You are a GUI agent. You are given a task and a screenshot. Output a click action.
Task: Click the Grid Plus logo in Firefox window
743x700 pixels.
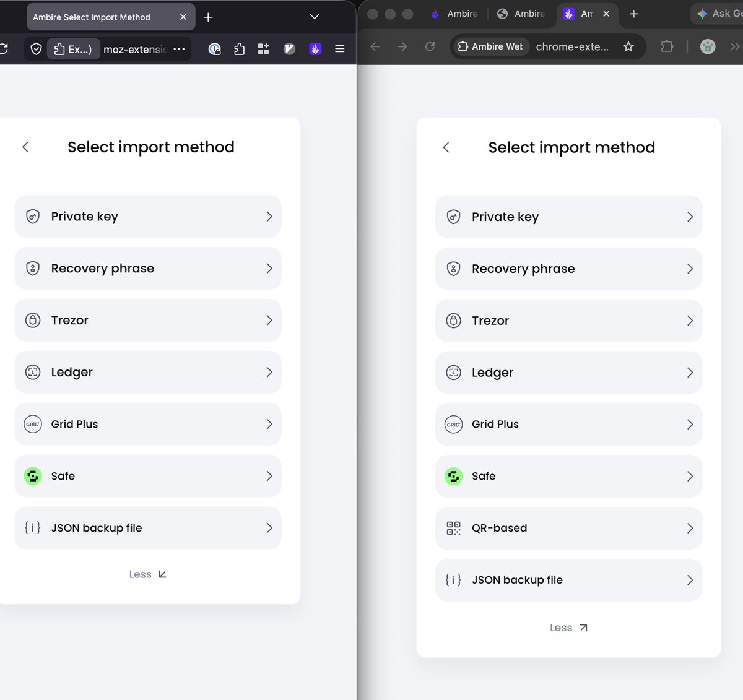click(x=33, y=424)
